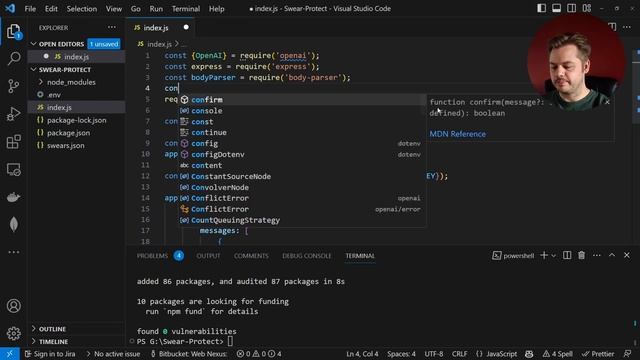Viewport: 640px width, 360px height.
Task: Open the launch profile dropdown next to plus
Action: 553,256
